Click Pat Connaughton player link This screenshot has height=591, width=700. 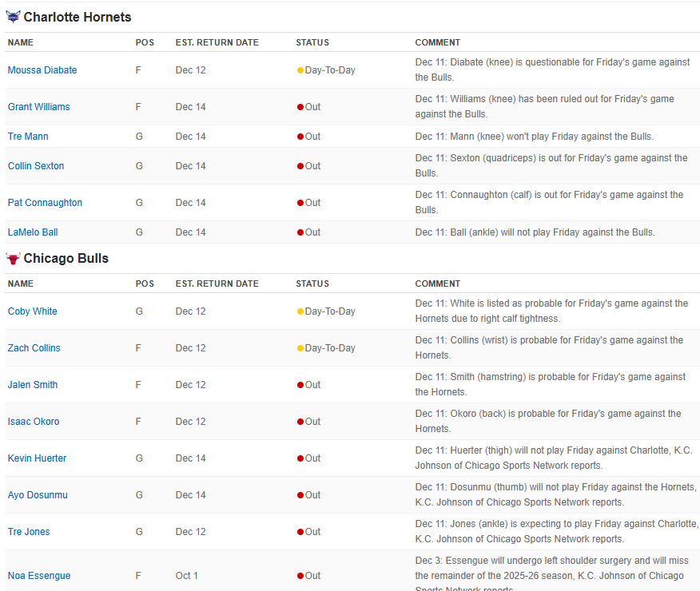(x=45, y=203)
